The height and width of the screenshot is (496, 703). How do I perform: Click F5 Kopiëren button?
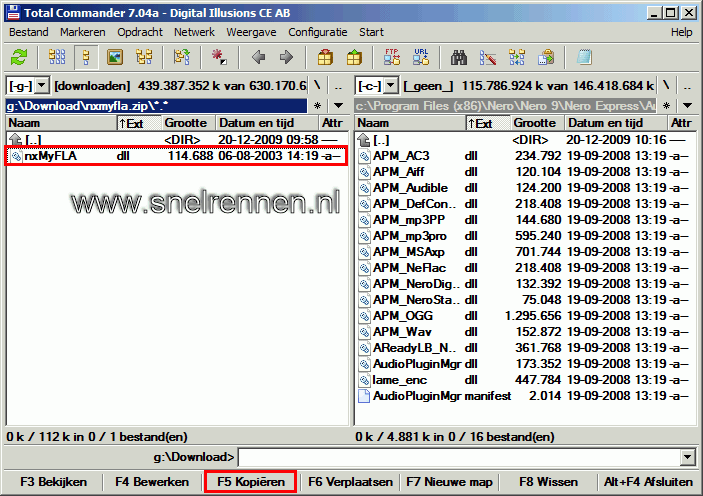(251, 482)
